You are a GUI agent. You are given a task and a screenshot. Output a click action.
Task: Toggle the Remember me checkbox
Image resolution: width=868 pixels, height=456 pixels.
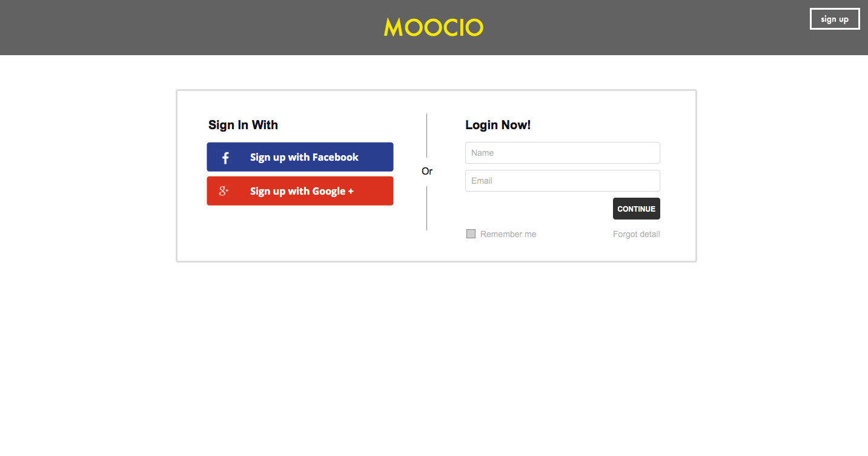click(471, 233)
